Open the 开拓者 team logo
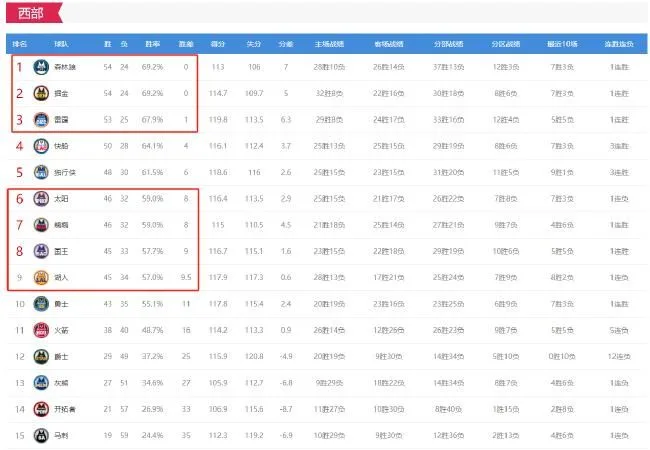This screenshot has height=450, width=650. [41, 409]
